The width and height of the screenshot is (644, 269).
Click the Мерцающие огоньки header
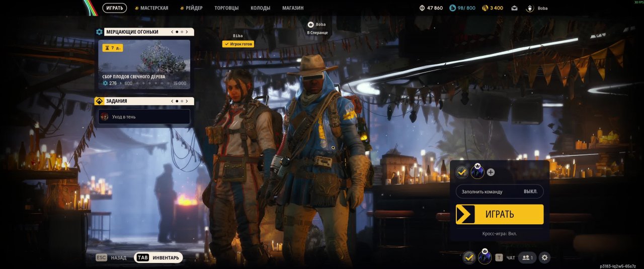(x=132, y=32)
